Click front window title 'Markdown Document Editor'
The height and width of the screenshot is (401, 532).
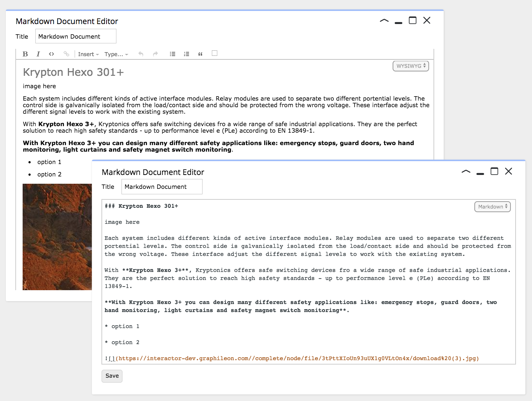point(153,172)
